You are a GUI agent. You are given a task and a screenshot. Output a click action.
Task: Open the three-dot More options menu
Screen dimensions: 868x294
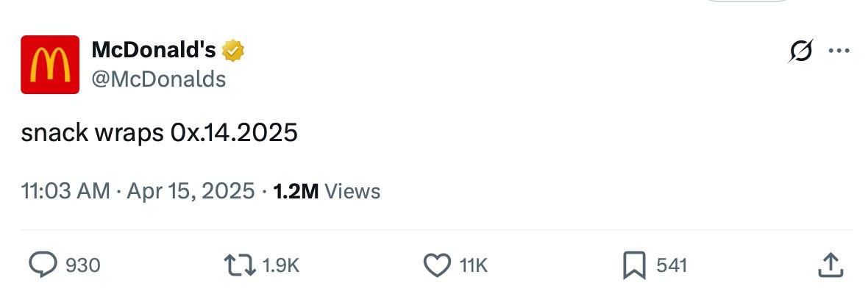(x=839, y=51)
